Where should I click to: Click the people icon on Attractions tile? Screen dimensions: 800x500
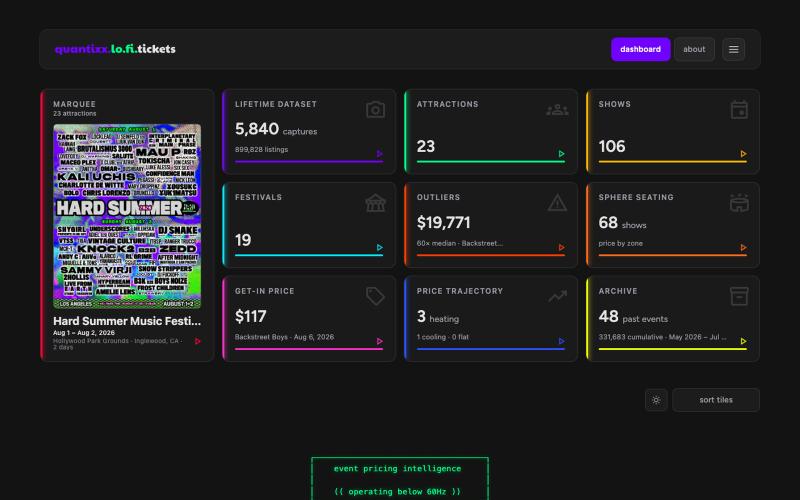[557, 110]
